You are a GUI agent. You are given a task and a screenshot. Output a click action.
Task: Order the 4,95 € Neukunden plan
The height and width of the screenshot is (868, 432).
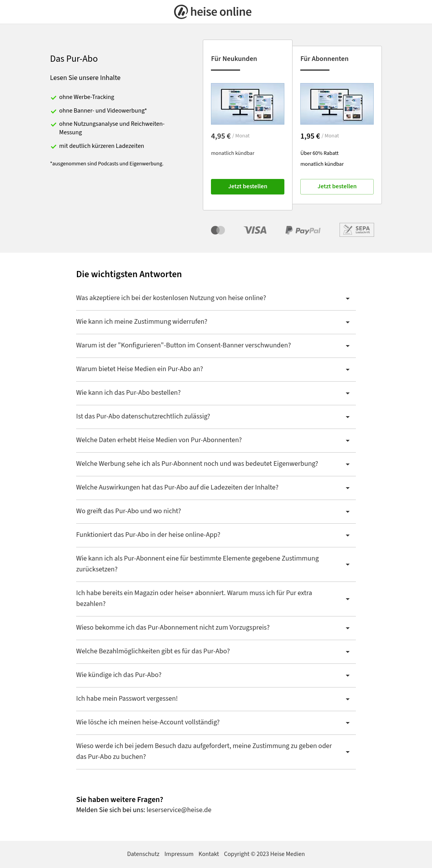247,186
